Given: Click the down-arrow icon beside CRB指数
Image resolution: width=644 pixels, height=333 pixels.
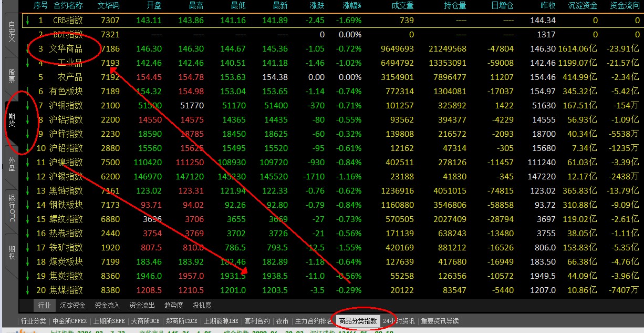Looking at the screenshot, I should 27,21.
